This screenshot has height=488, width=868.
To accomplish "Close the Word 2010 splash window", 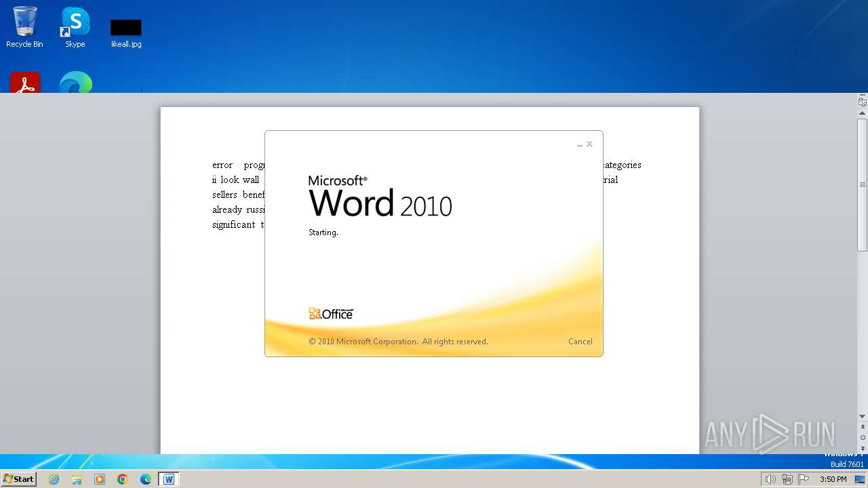I will pyautogui.click(x=589, y=144).
